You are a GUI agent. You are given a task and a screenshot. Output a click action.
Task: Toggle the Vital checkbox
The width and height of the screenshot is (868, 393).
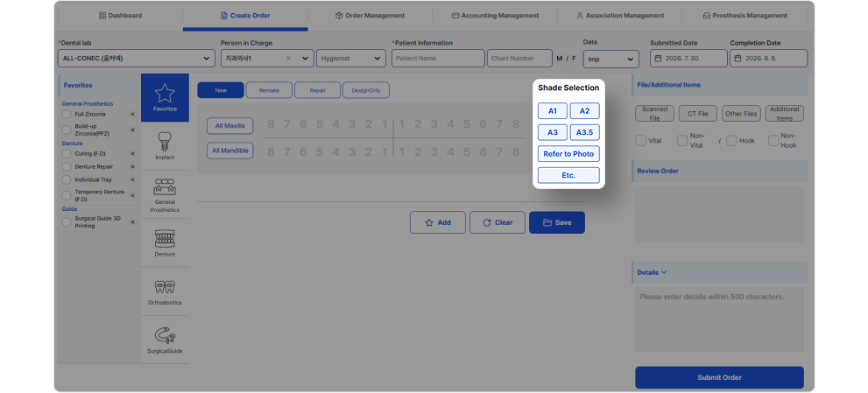pyautogui.click(x=640, y=141)
